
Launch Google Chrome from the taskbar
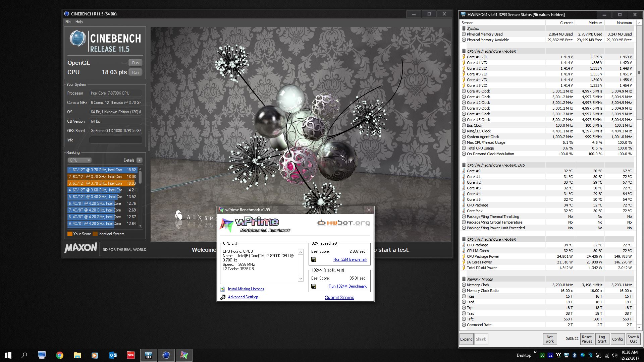pos(60,355)
